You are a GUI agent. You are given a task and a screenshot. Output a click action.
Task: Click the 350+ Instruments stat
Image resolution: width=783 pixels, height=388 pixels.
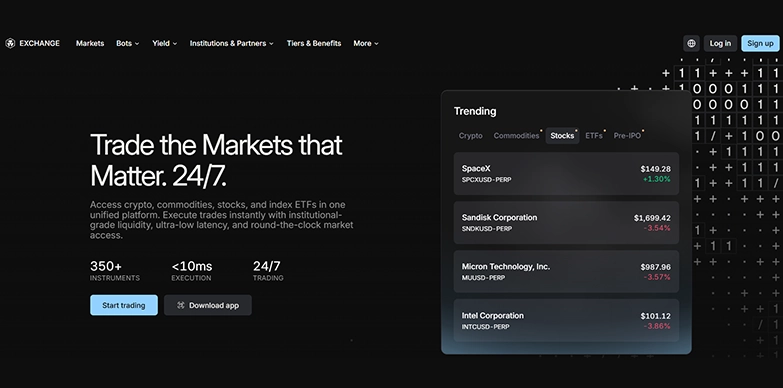pyautogui.click(x=115, y=271)
